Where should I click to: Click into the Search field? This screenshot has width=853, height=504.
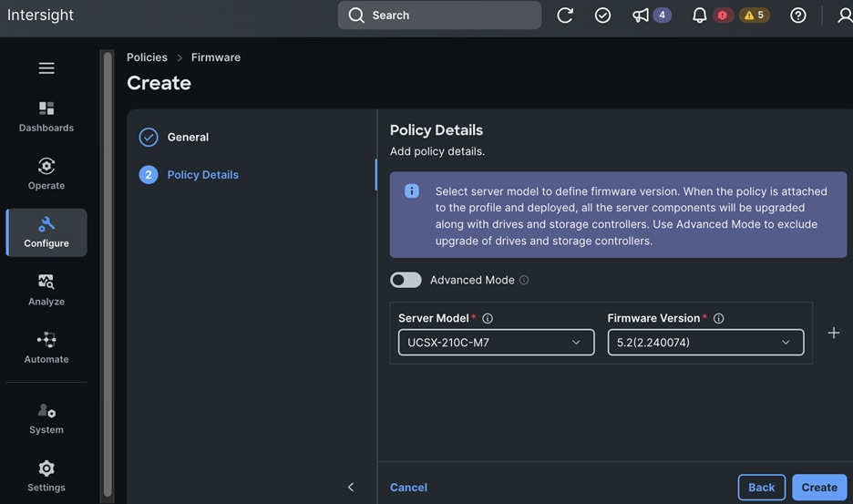[439, 15]
